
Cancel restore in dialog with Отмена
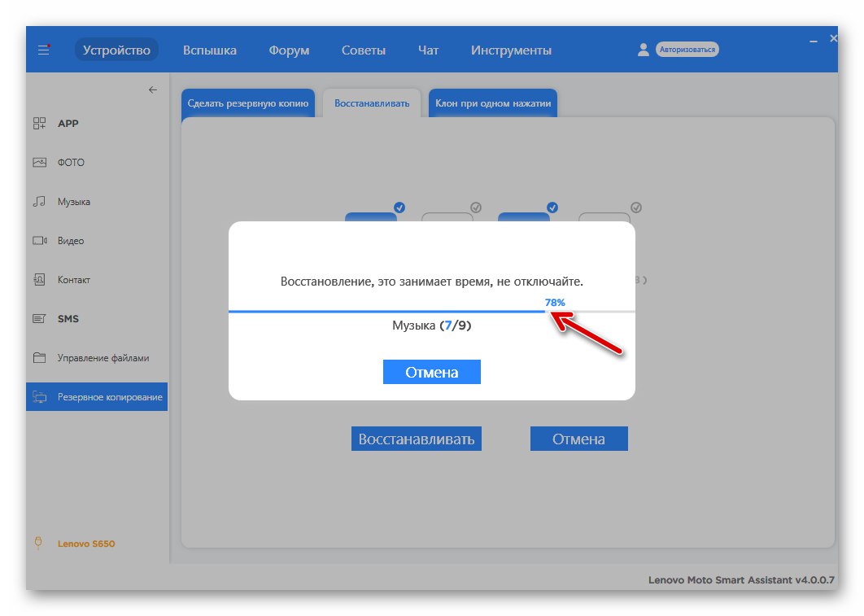click(432, 372)
